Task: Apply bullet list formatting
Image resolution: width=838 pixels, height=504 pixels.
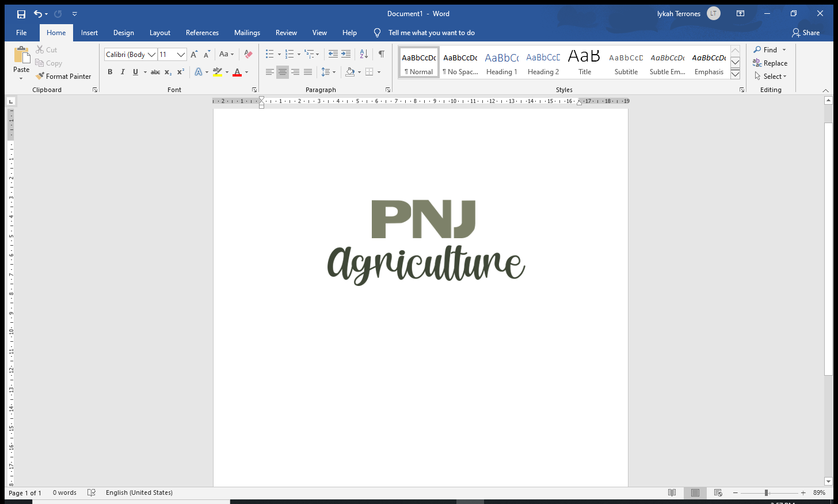Action: (x=269, y=54)
